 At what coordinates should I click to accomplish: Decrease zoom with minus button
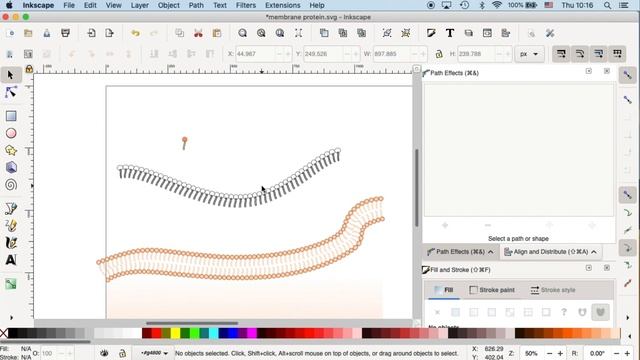(x=550, y=353)
